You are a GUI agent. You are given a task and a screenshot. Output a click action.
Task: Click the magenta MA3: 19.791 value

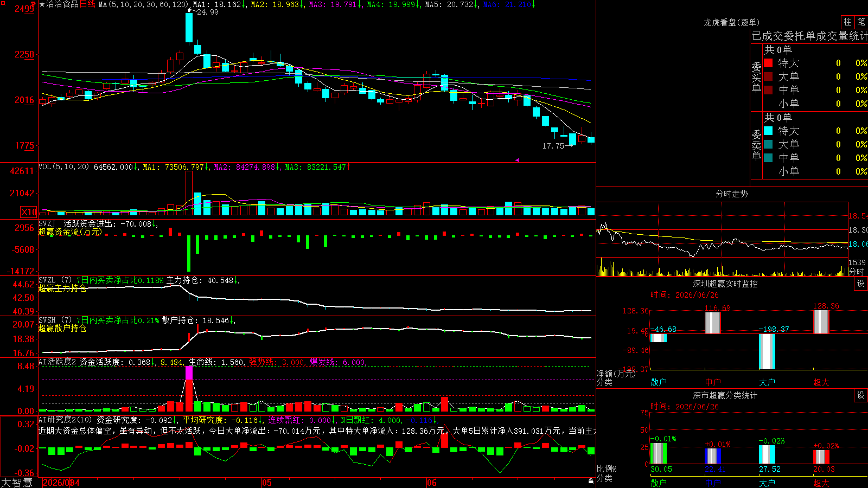click(x=334, y=4)
